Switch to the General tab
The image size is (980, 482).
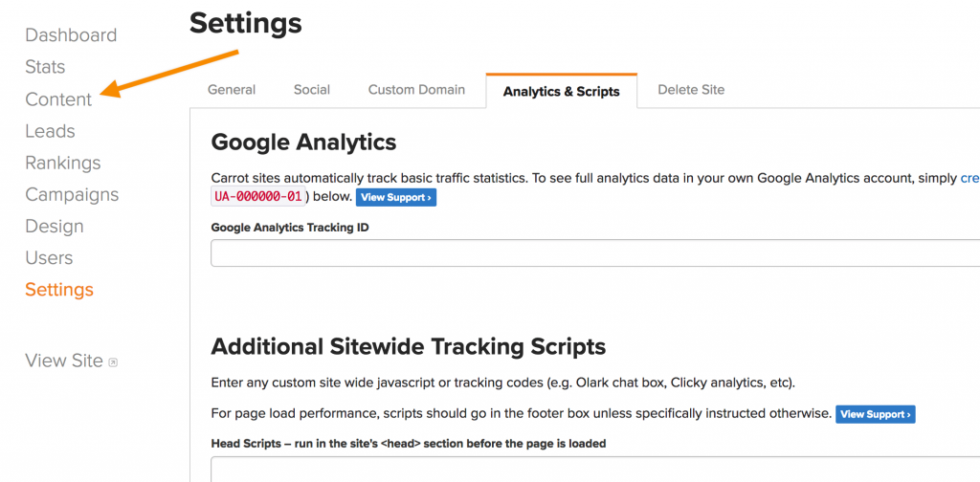232,90
